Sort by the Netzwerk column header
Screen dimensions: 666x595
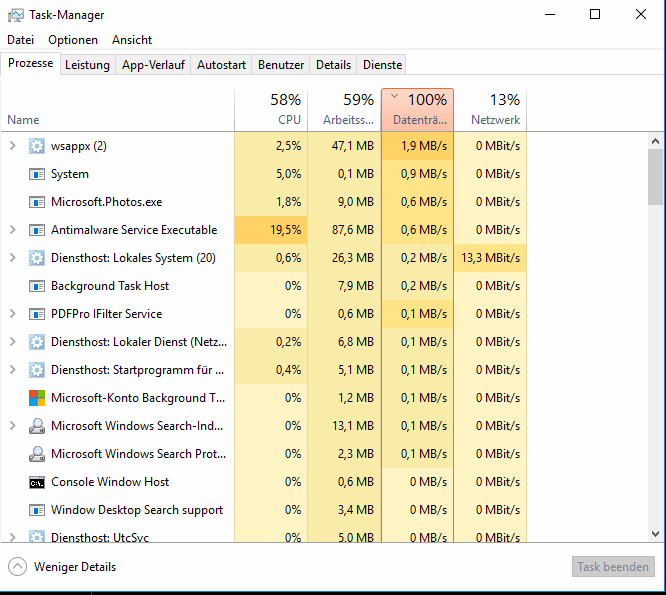pos(491,110)
